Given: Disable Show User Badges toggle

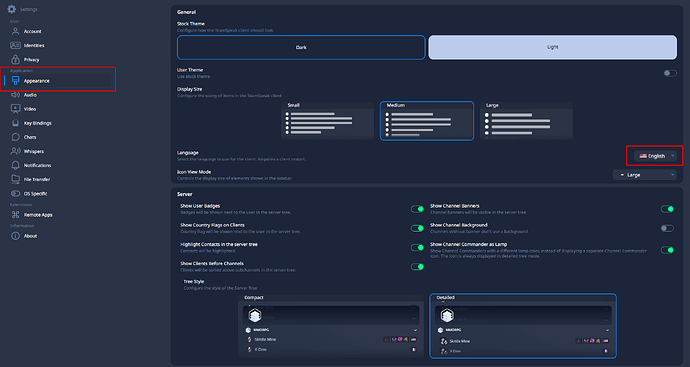Looking at the screenshot, I should 417,209.
